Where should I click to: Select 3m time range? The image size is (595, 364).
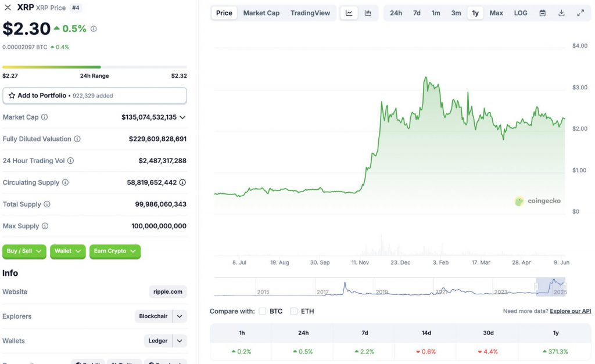456,13
